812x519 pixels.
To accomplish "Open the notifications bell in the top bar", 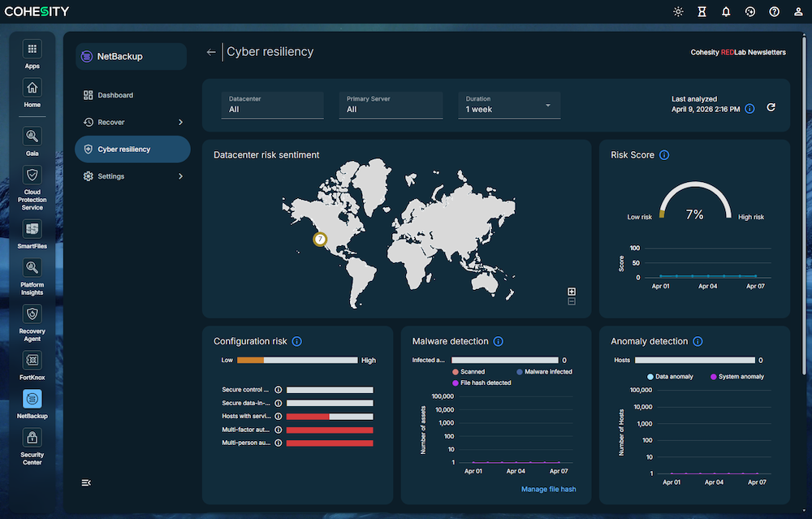I will click(x=726, y=11).
